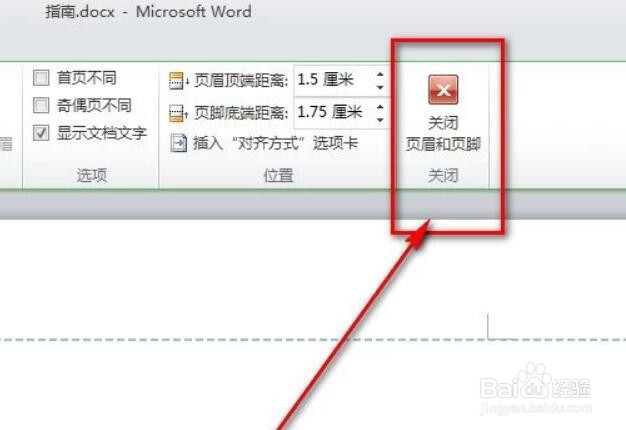Insert alignment tab via 插入"对齐方式"选项卡 label

(x=275, y=143)
